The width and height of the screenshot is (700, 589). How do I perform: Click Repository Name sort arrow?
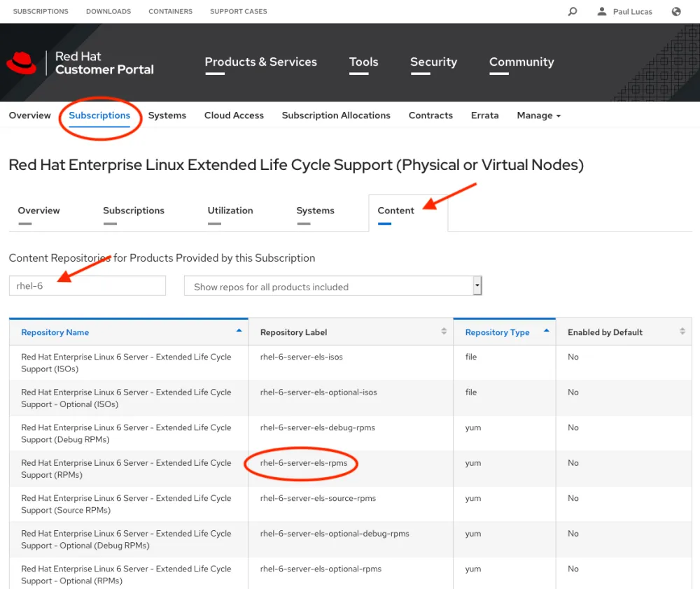(x=239, y=330)
